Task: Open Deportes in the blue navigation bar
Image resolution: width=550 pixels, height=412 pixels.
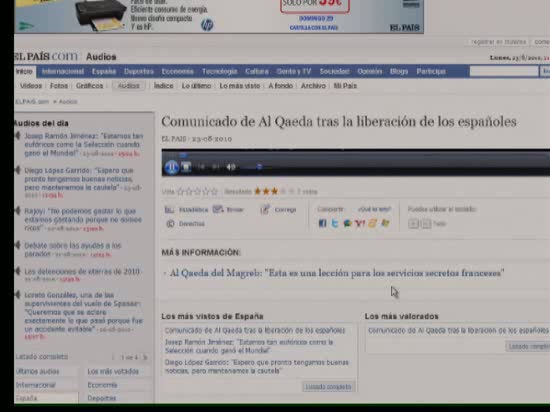Action: pos(139,72)
